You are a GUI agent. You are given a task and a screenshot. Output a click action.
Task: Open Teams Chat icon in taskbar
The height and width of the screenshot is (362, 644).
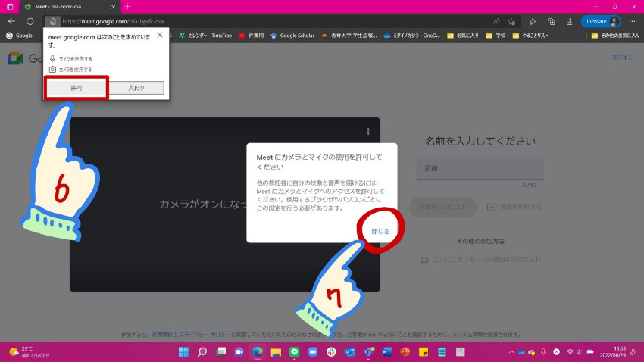[239, 351]
